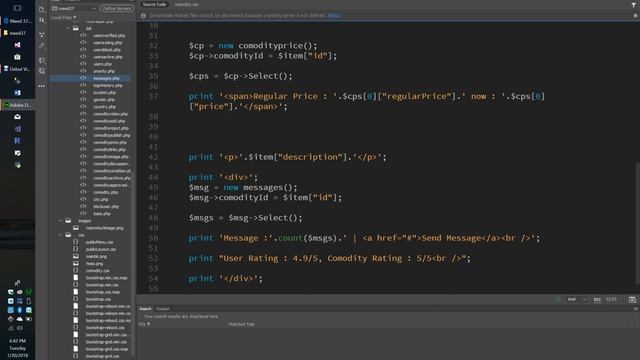Screen dimensions: 640x360
Task: Click the Adobe Dreamweaver taskbar button
Action: click(x=18, y=105)
